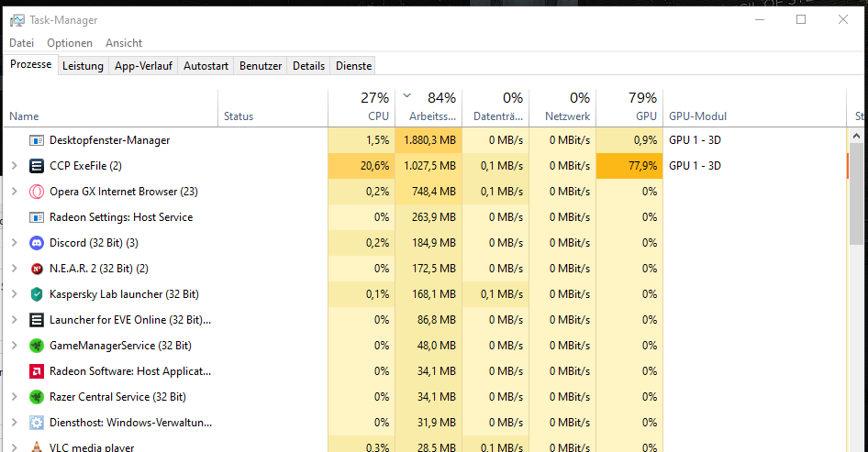
Task: Click the 184,9 MB value of Discord
Action: point(434,243)
